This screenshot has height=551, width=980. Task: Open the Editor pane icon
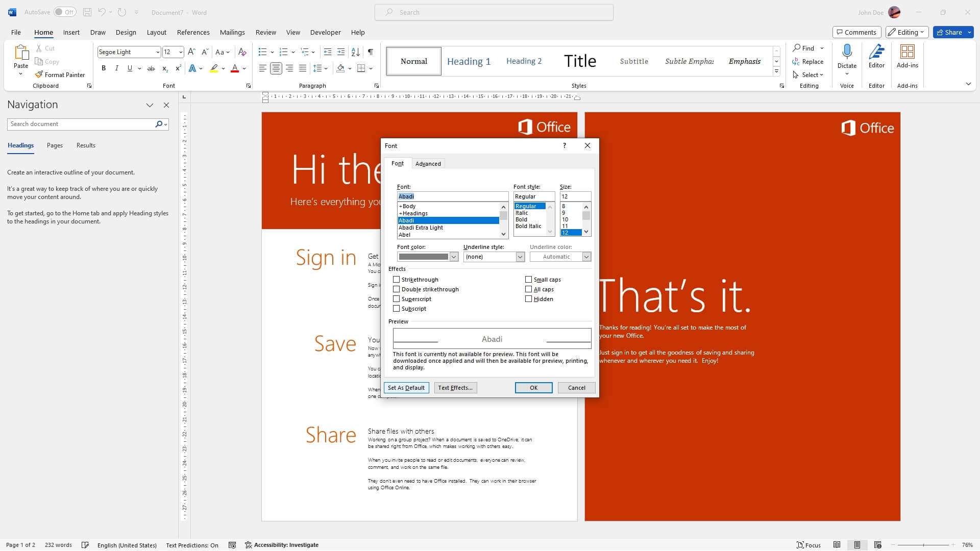876,51
